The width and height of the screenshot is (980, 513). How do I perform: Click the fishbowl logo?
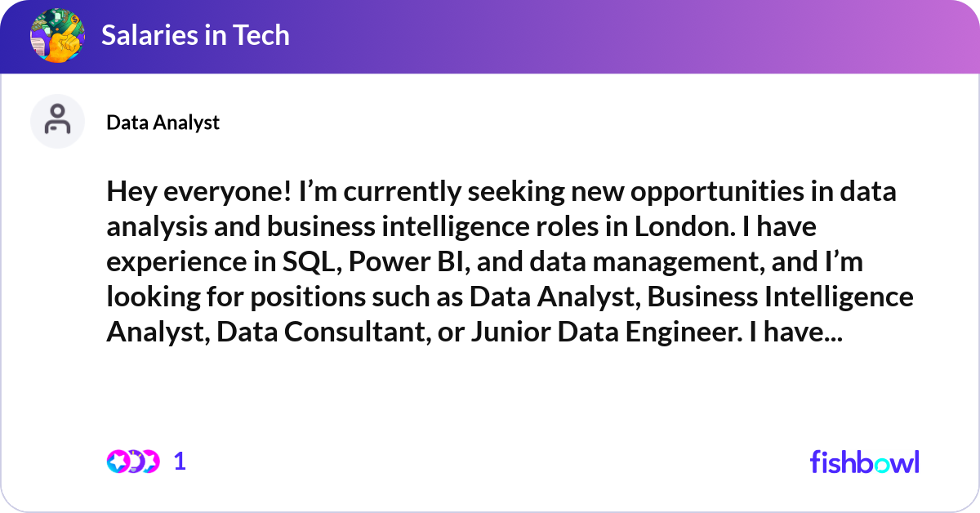click(x=864, y=462)
